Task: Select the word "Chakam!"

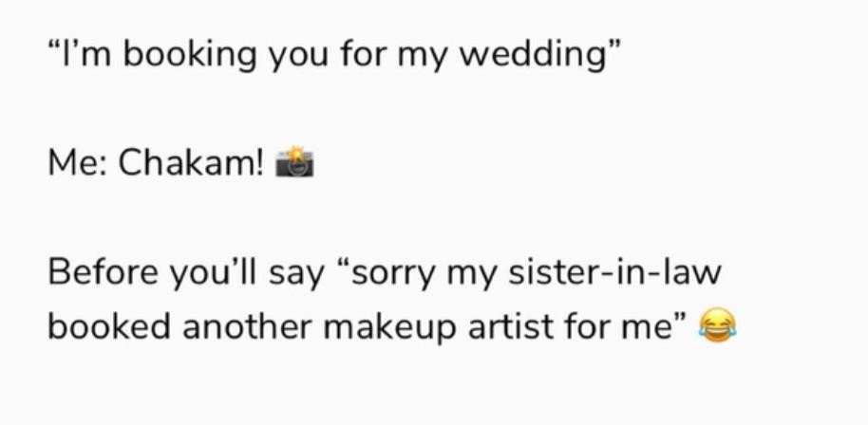Action: 192,163
